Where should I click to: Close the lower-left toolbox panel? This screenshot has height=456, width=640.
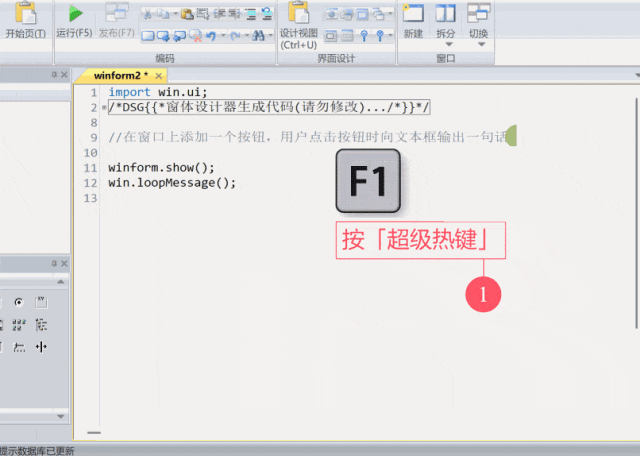pos(64,264)
